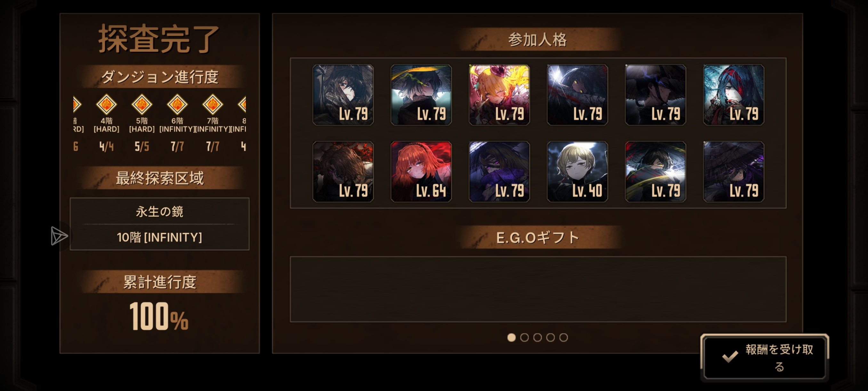Click the 5階 HARD floor diamond icon

click(142, 104)
